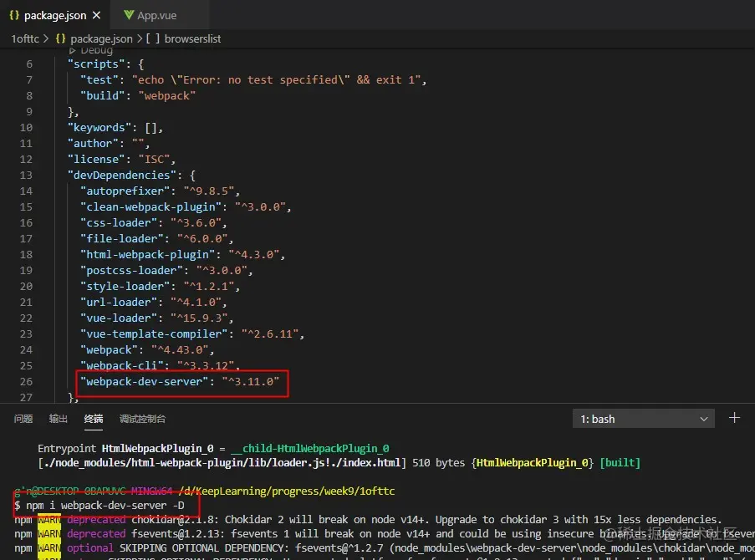This screenshot has width=755, height=560.
Task: Open the 问题 (Problems) panel tab
Action: [x=23, y=419]
